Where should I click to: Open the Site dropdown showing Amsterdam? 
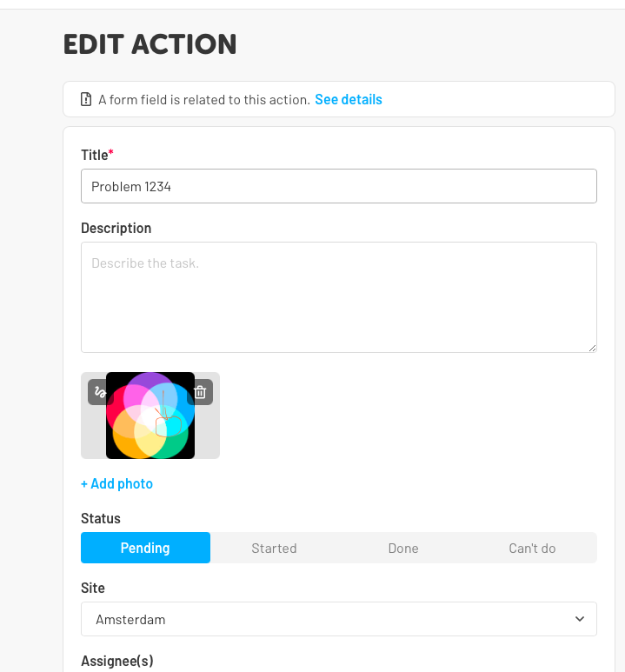point(339,619)
